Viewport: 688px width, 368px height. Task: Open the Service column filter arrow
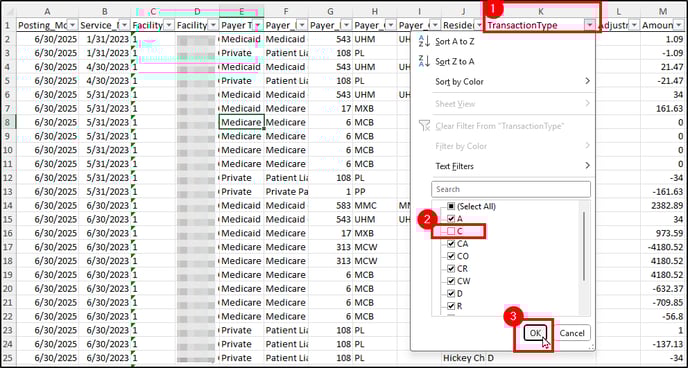click(x=125, y=25)
